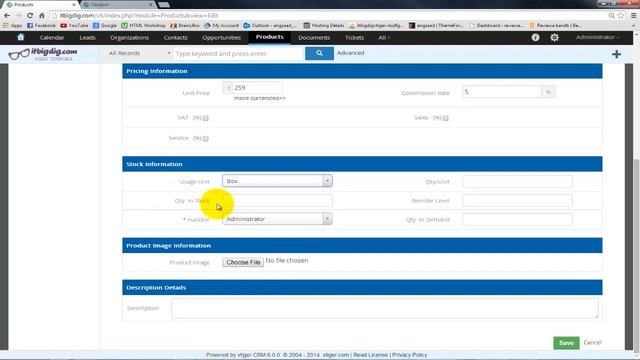Click the itbigdig.com glasses logo
Image resolution: width=640 pixels, height=360 pixels.
(42, 54)
